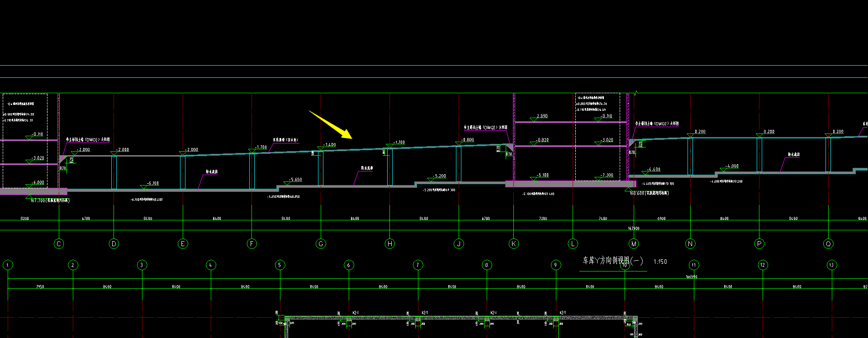Select the -0.820 elevation label
Image resolution: width=868 pixels, height=338 pixels.
[542, 140]
